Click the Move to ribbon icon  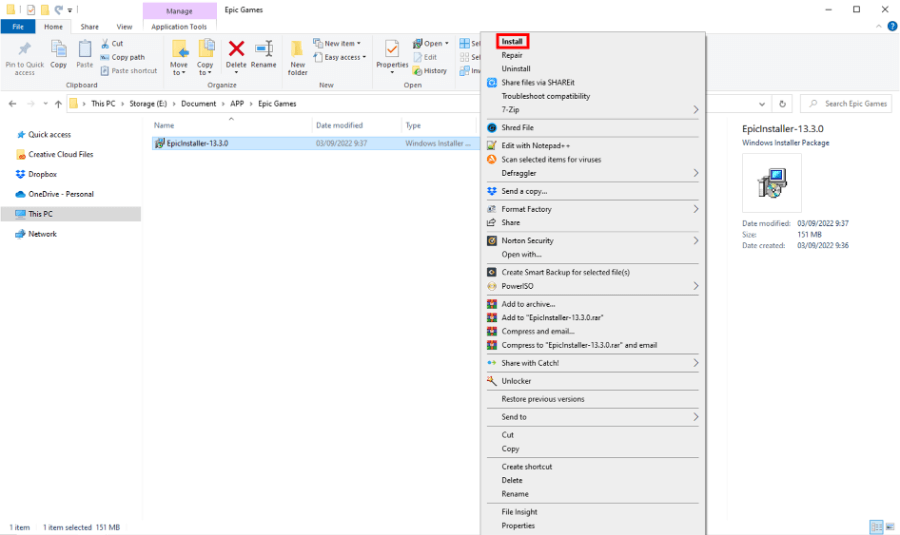[x=179, y=49]
